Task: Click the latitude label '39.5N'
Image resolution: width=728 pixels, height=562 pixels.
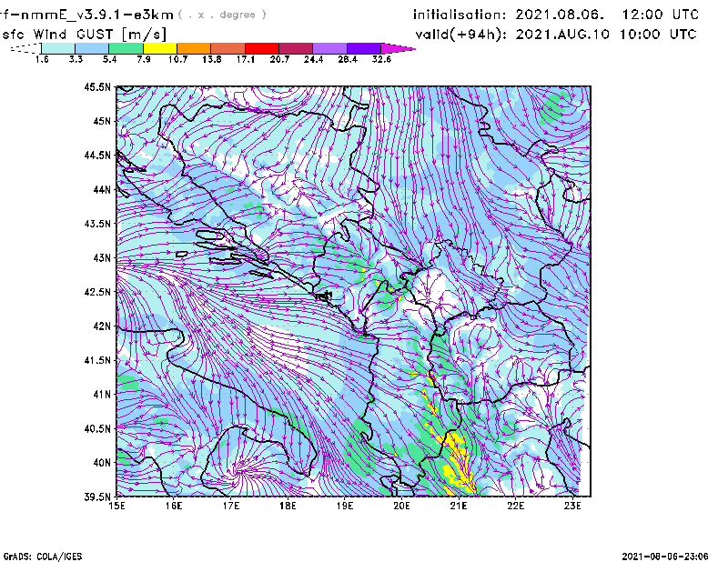Action: coord(97,497)
